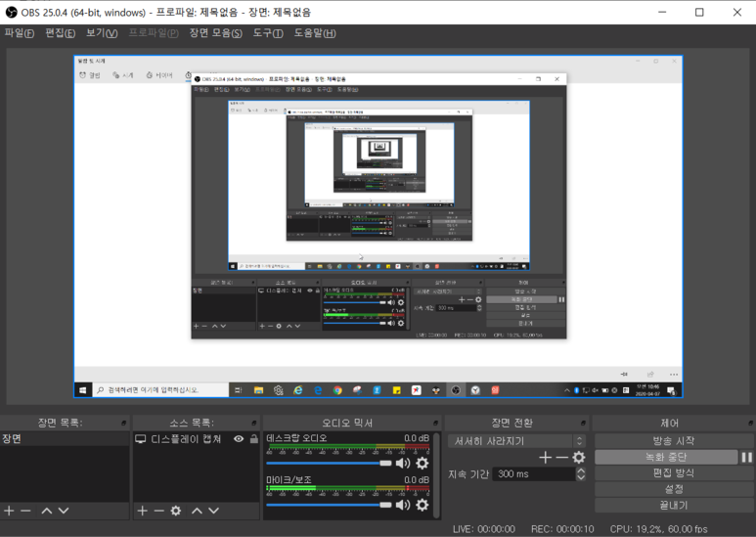Open the 도구(T) menu
Viewport: 756px width, 537px height.
click(268, 33)
